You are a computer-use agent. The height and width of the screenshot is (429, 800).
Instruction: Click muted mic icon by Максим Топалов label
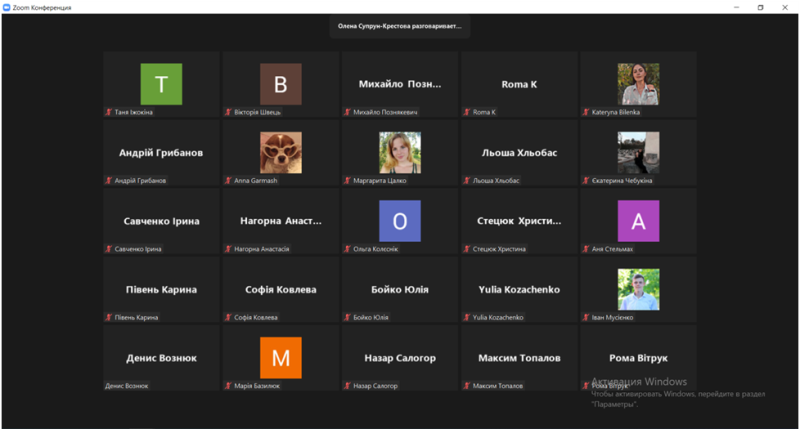(x=467, y=386)
